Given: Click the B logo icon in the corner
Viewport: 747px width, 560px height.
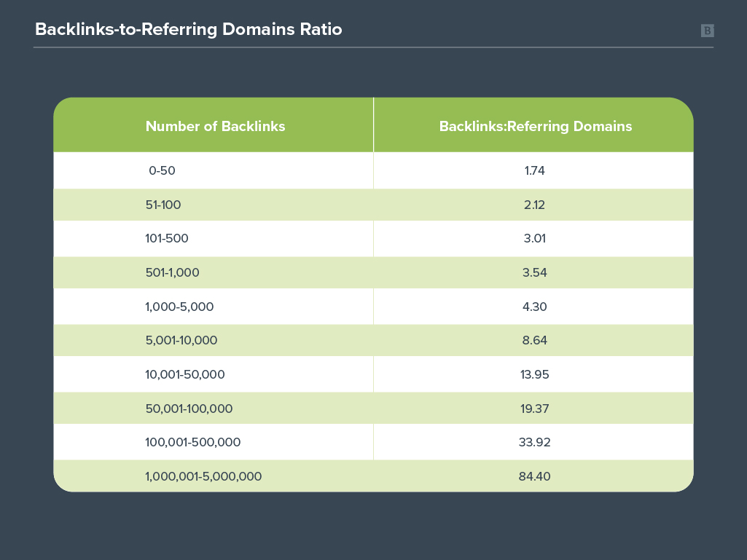Looking at the screenshot, I should click(x=707, y=31).
